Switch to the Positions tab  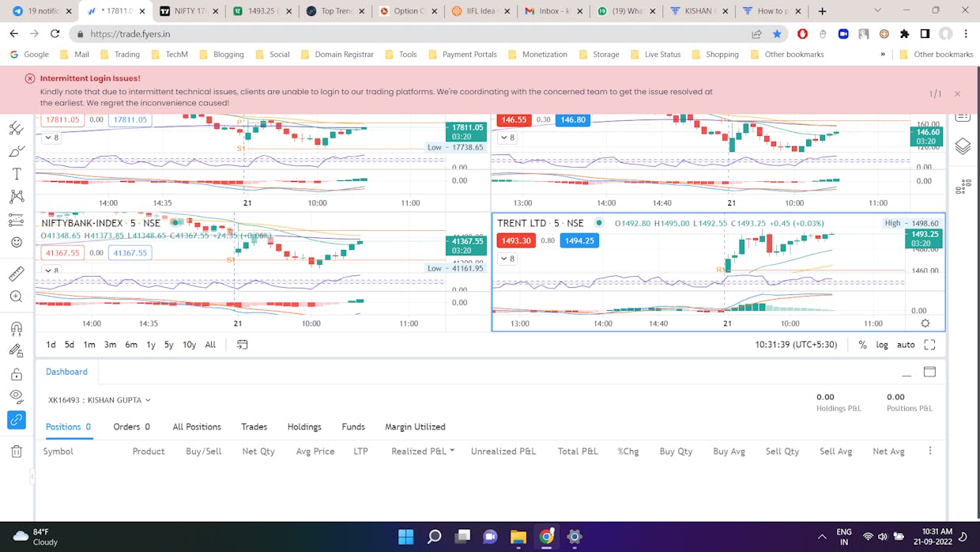pyautogui.click(x=69, y=427)
